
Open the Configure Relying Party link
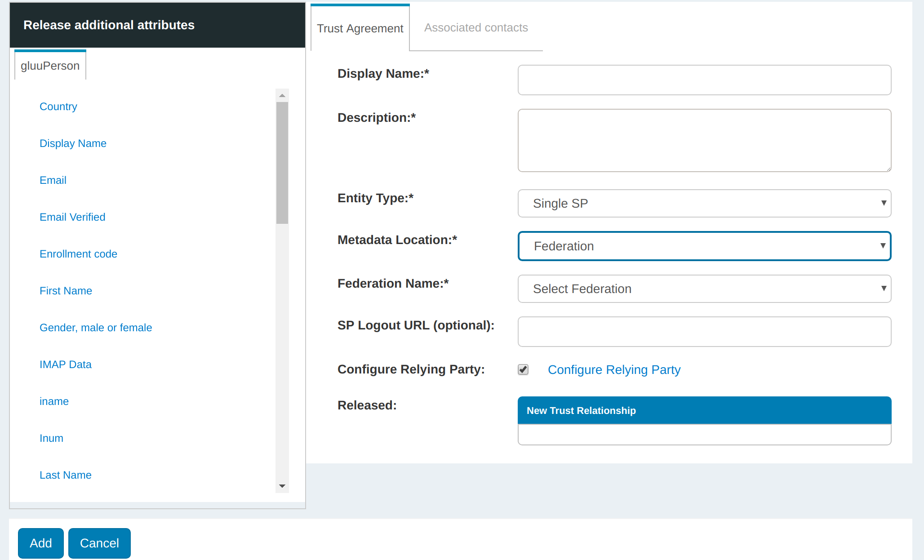pos(614,369)
